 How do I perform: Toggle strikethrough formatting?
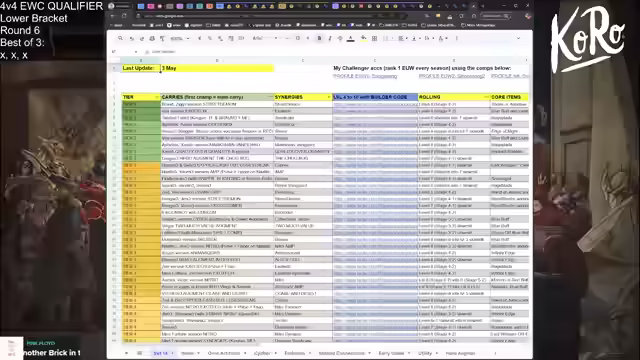pos(340,38)
